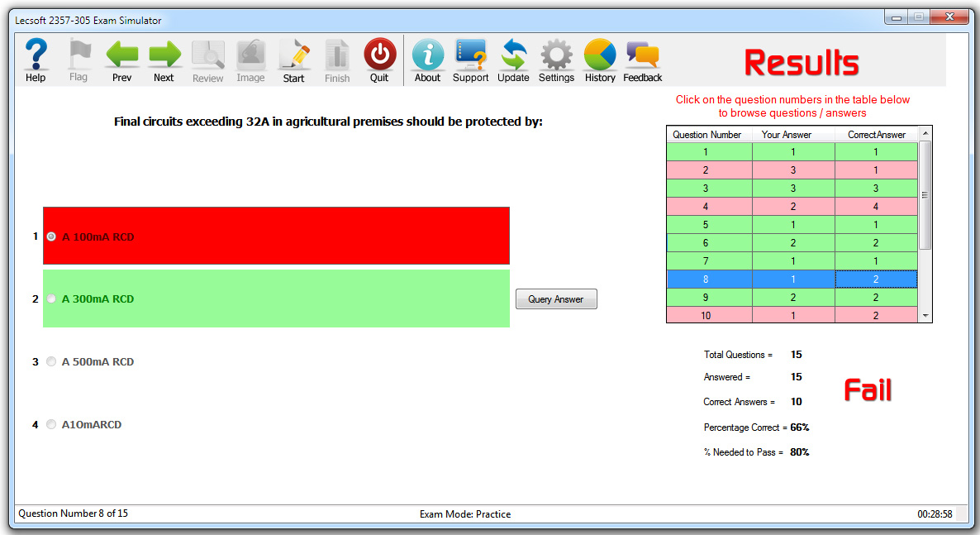The image size is (980, 535).
Task: Click the Your Answer cell for question 2
Action: [x=794, y=170]
